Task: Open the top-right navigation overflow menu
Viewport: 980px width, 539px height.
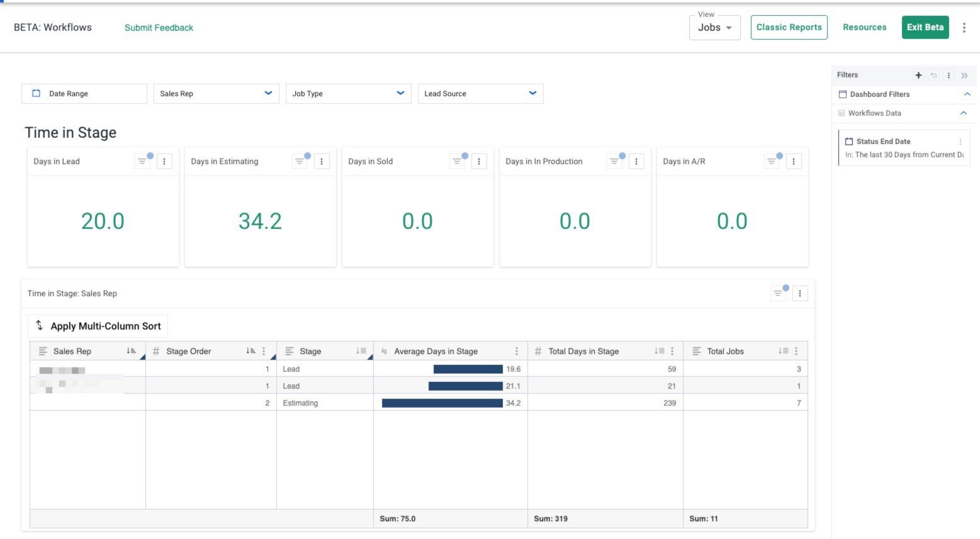Action: point(964,27)
